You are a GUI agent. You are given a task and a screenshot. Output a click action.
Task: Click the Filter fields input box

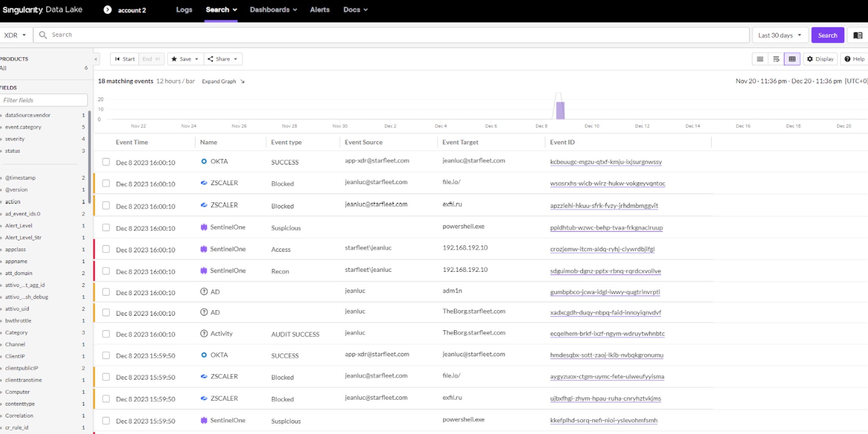click(44, 100)
